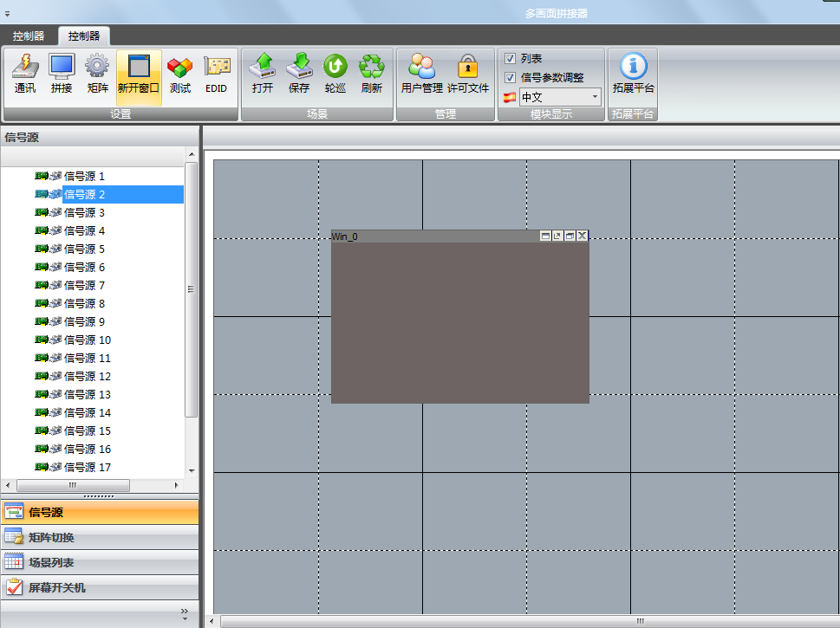Viewport: 840px width, 628px height.
Task: Switch to the second active 控制器 tab
Action: 84,36
